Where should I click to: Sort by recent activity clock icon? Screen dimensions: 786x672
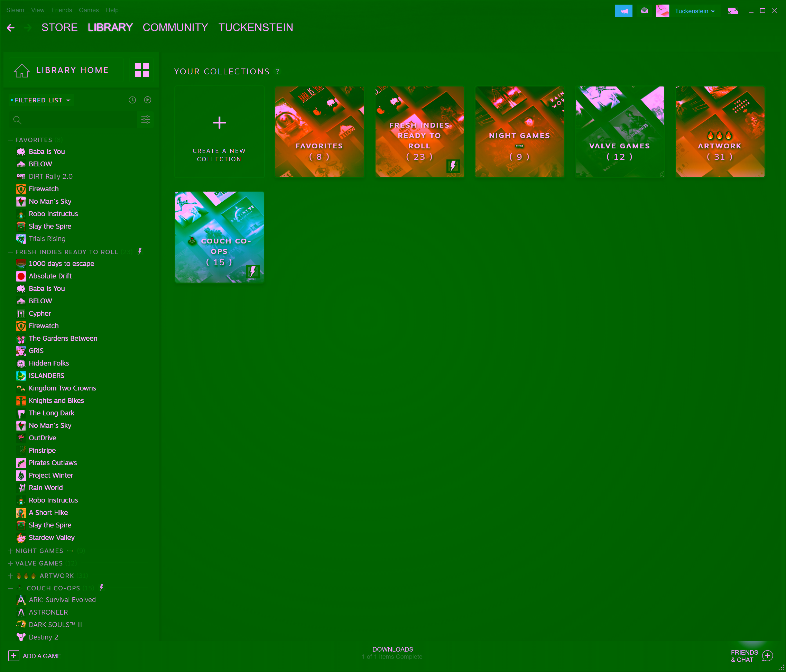click(132, 100)
